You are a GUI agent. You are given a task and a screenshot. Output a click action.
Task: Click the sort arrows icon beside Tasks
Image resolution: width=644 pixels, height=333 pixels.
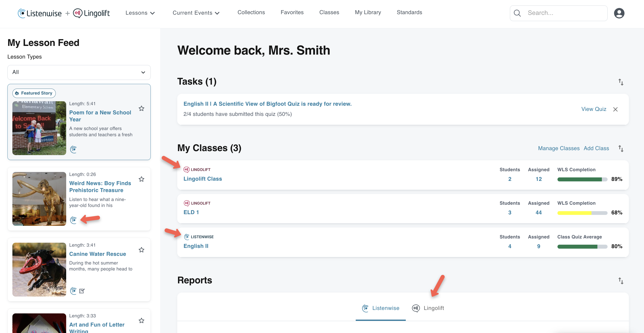pos(620,82)
